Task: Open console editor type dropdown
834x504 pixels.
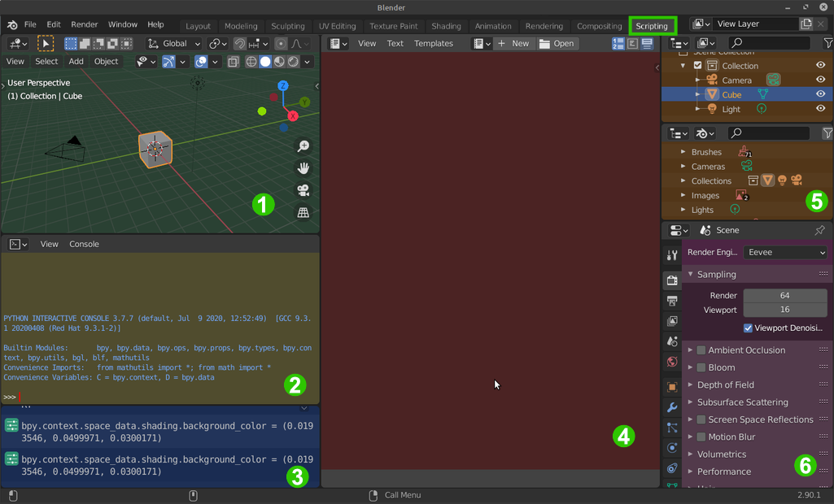Action: point(18,244)
